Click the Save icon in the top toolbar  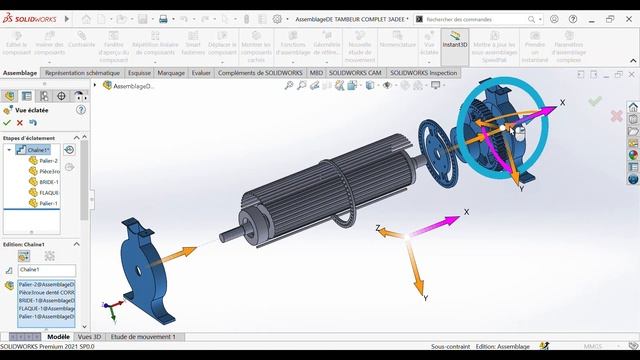(142, 19)
